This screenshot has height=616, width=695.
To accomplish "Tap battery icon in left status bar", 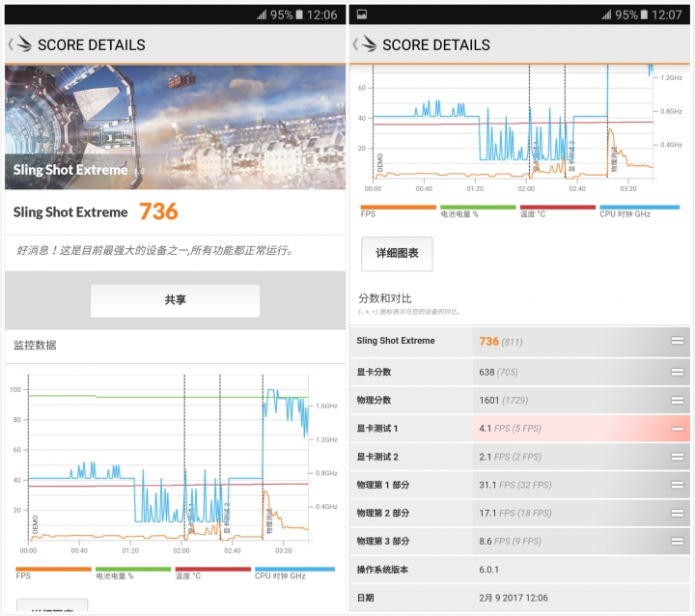I will pyautogui.click(x=299, y=14).
